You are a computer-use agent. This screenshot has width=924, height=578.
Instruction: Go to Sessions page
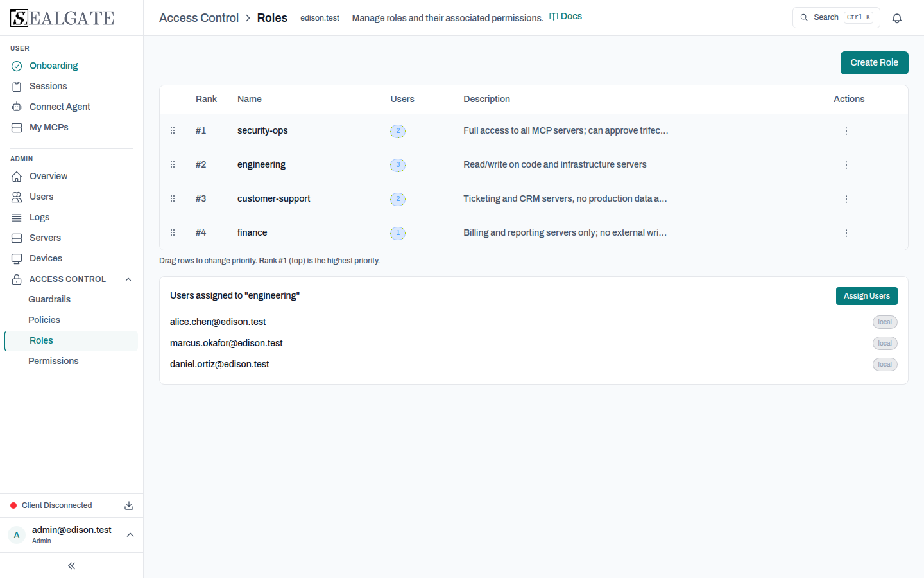click(x=48, y=86)
